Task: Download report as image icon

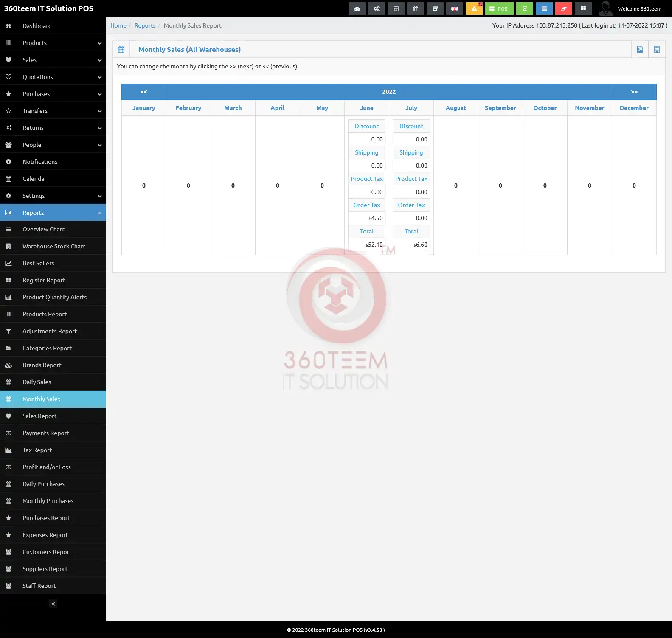Action: click(640, 49)
